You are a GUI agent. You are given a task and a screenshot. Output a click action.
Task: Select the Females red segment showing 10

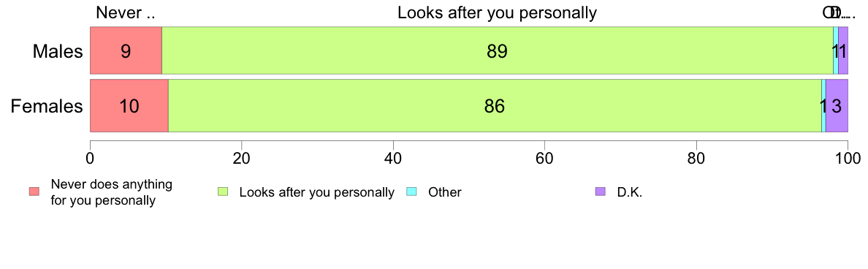(129, 106)
